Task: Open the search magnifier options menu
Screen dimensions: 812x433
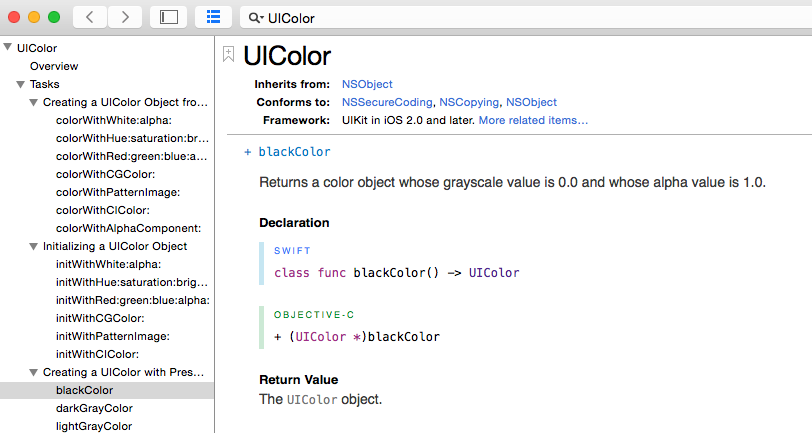Action: (256, 18)
